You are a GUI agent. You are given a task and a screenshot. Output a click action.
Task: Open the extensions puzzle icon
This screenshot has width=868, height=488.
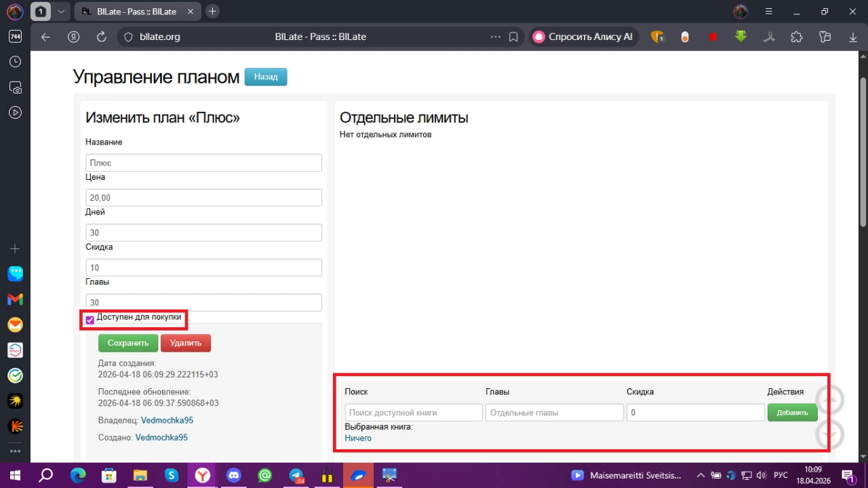(797, 37)
